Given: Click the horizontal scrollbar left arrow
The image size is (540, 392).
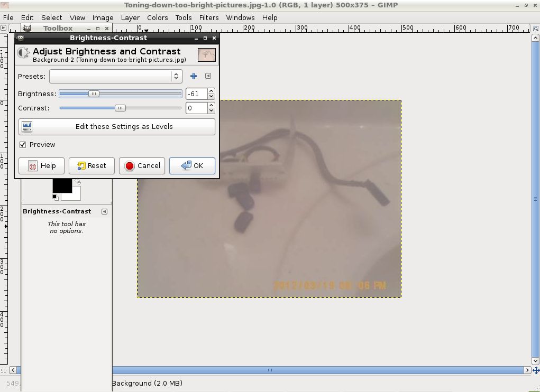Looking at the screenshot, I should pyautogui.click(x=13, y=370).
